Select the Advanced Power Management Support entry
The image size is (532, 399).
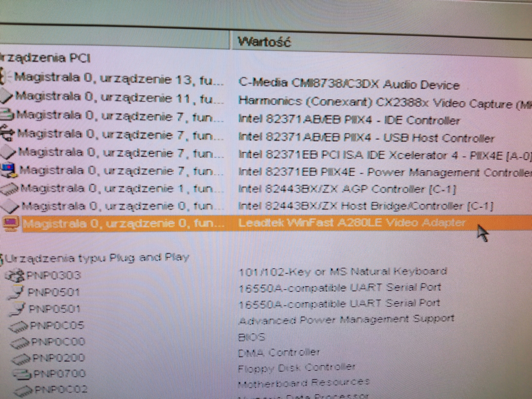point(346,320)
